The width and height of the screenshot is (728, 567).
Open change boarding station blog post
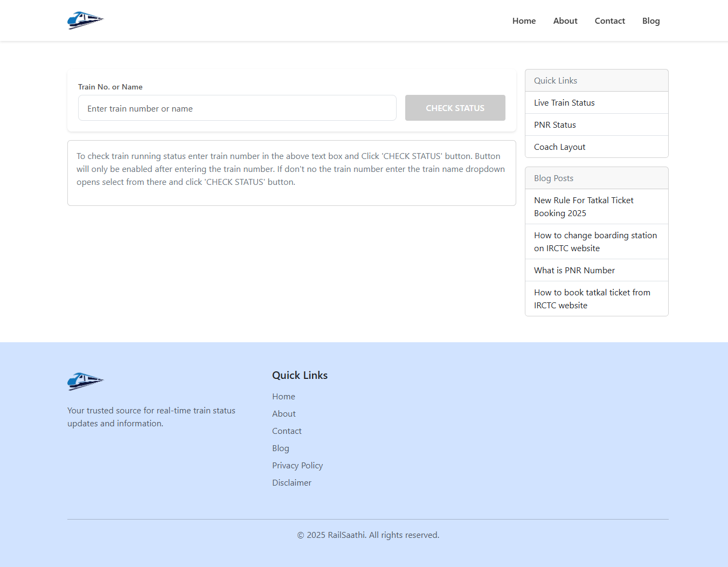point(595,242)
